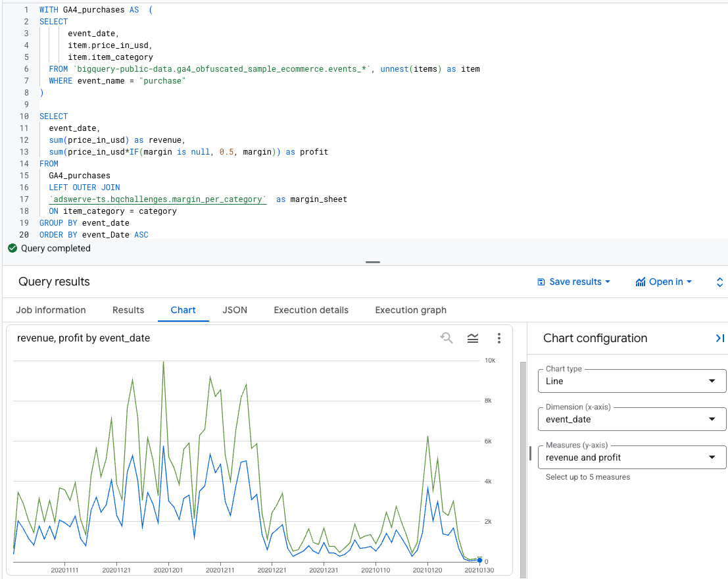728x579 pixels.
Task: Open the Execution graph tab
Action: (x=411, y=310)
